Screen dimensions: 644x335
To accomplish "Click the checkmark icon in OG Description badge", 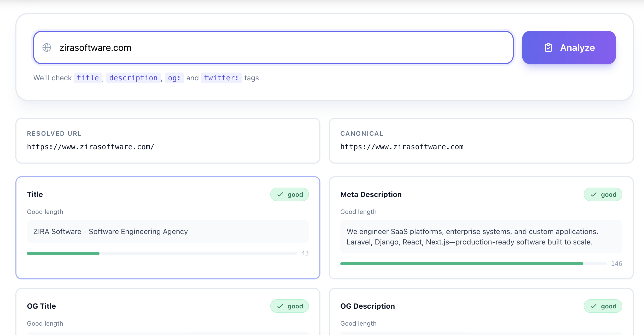I will click(x=593, y=306).
